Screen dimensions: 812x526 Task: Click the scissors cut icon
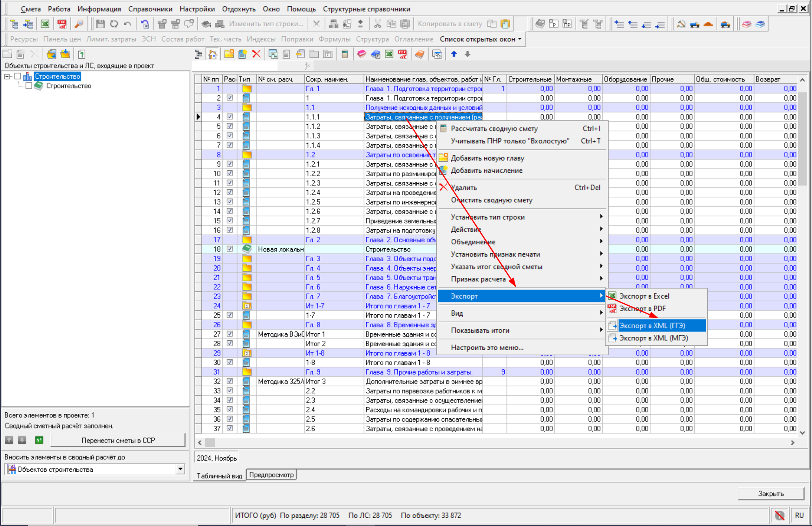click(378, 24)
